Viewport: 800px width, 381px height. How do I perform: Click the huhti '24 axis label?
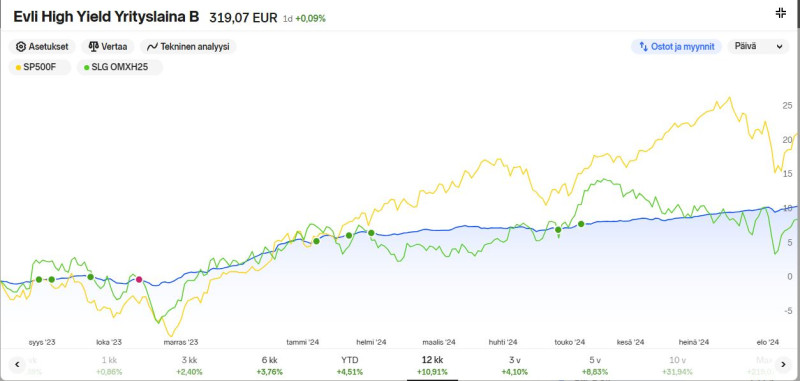coord(503,342)
